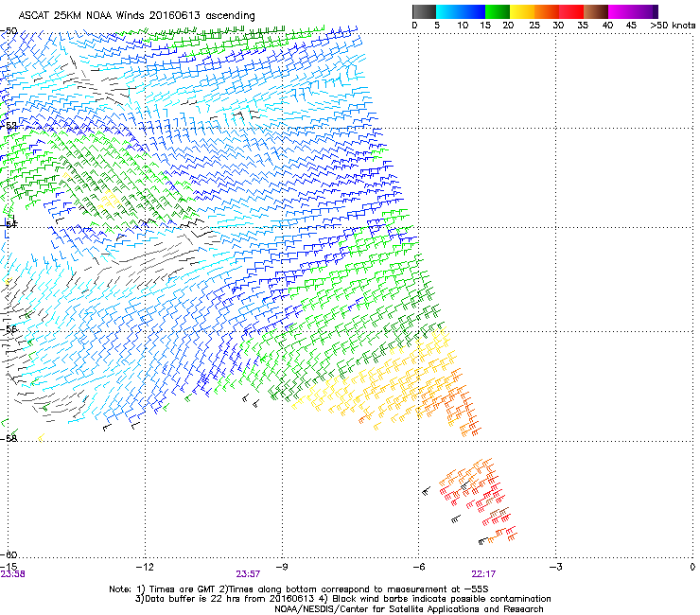Click the "35" label under the color bar
700x615 pixels.
(583, 26)
